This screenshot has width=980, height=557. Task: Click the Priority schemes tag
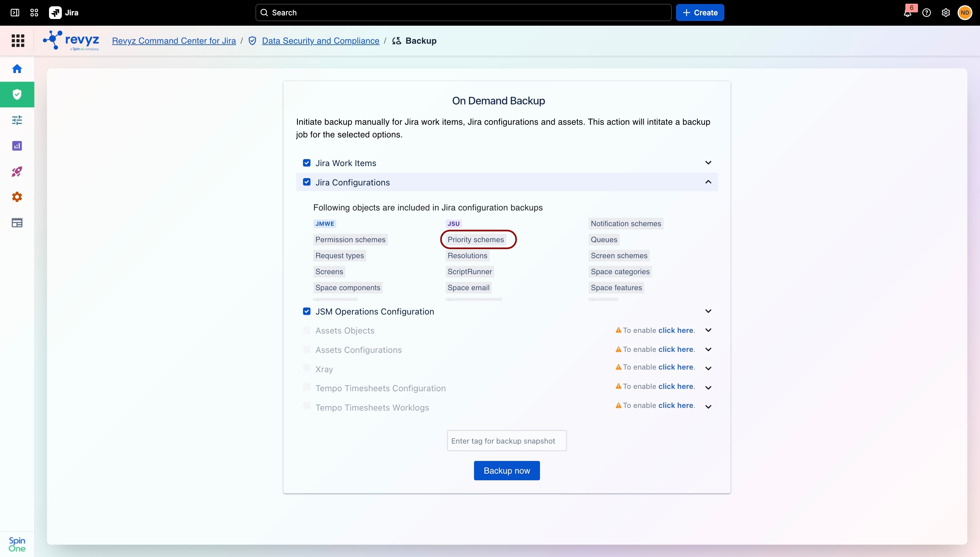click(476, 239)
